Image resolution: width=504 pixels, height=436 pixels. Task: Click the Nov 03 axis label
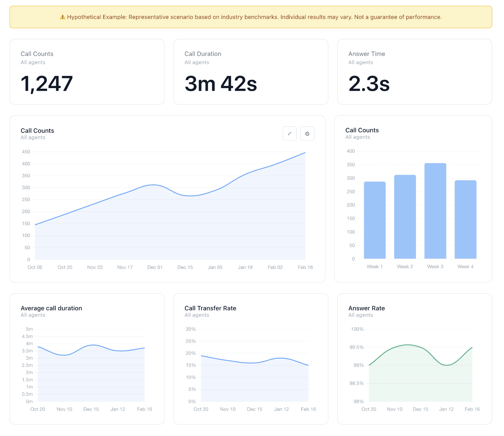[95, 267]
